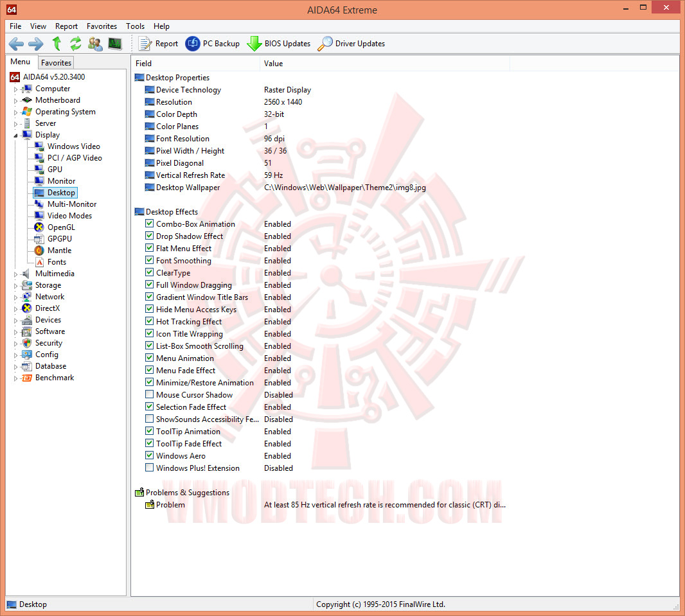Click the Fonts icon in the tree

pyautogui.click(x=39, y=262)
